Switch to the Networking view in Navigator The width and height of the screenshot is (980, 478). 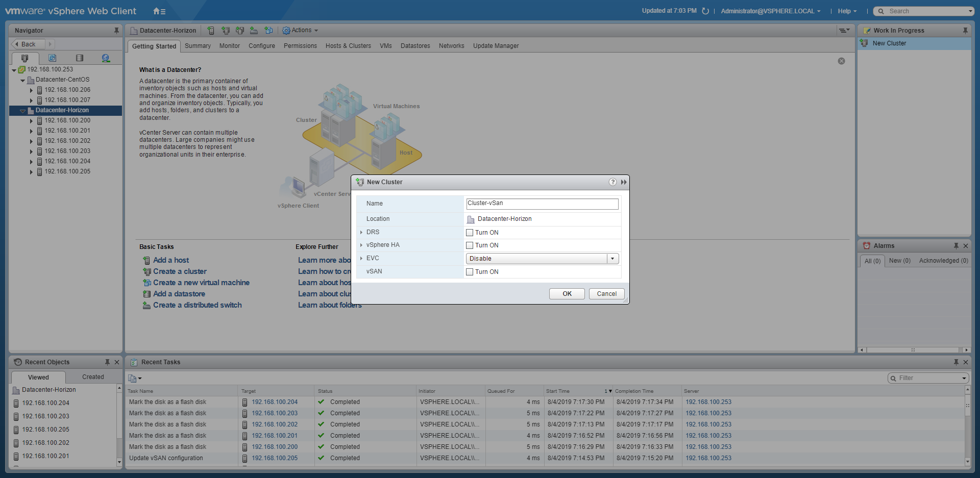[106, 58]
